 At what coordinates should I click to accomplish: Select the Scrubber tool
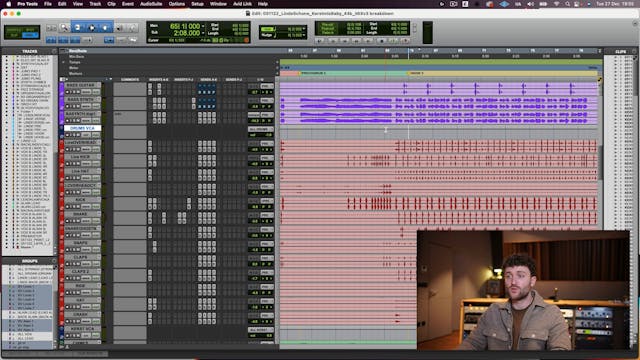119,28
